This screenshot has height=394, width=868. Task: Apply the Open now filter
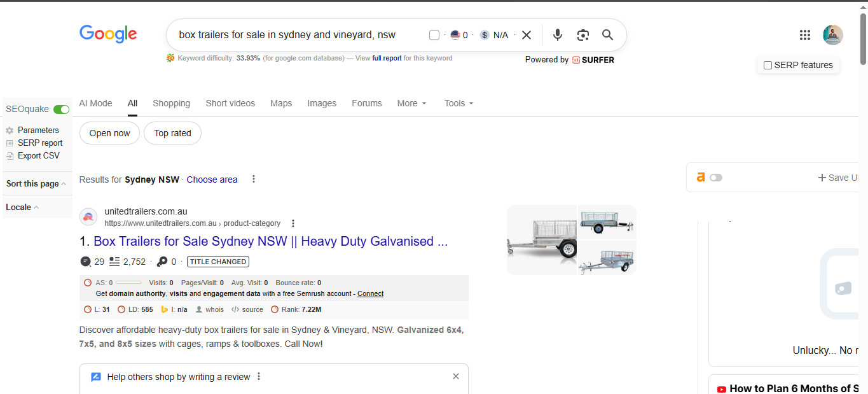coord(109,133)
